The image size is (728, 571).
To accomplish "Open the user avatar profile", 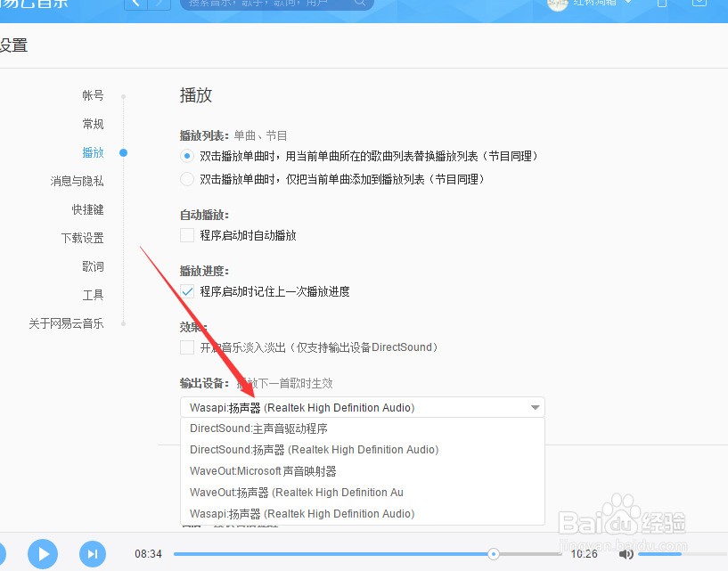I will [558, 4].
